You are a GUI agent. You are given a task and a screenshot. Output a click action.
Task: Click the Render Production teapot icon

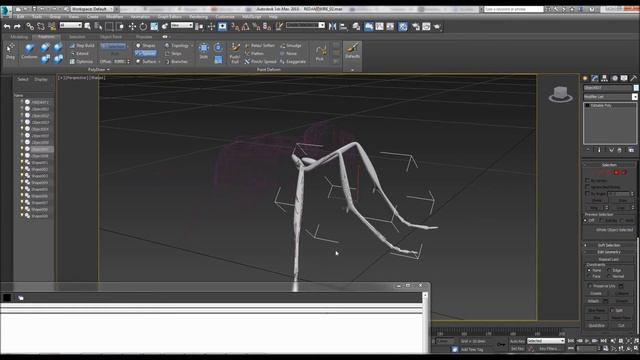tap(437, 27)
